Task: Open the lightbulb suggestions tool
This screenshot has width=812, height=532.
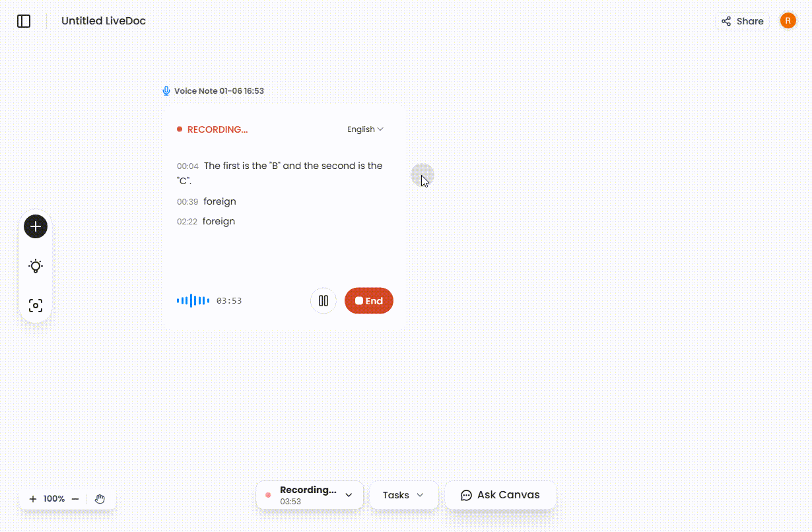Action: click(x=35, y=266)
